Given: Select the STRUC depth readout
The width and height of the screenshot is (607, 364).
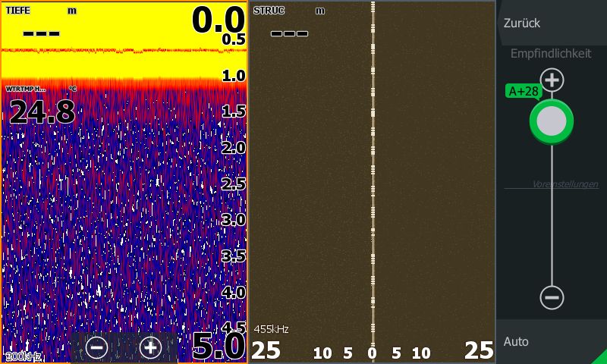Looking at the screenshot, I should click(x=288, y=24).
